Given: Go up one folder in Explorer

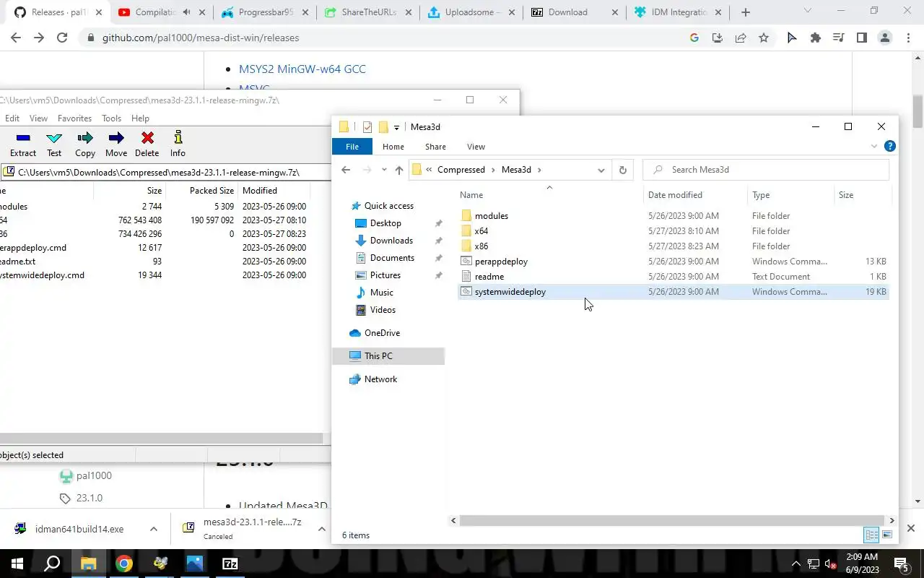Looking at the screenshot, I should pos(398,170).
